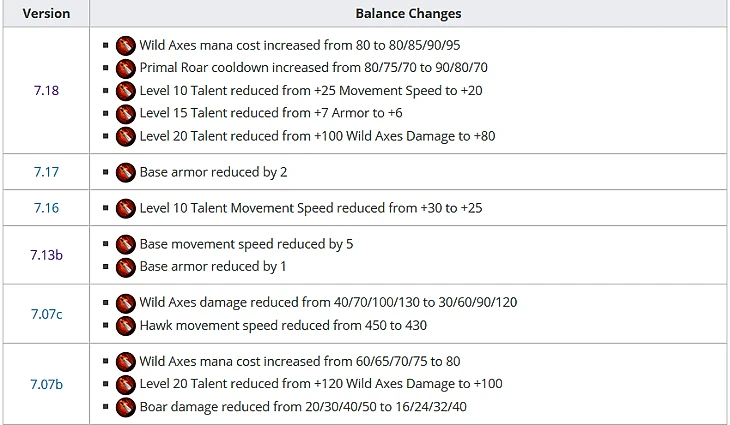Click the icon next to Base armor reduced by 2

(125, 172)
